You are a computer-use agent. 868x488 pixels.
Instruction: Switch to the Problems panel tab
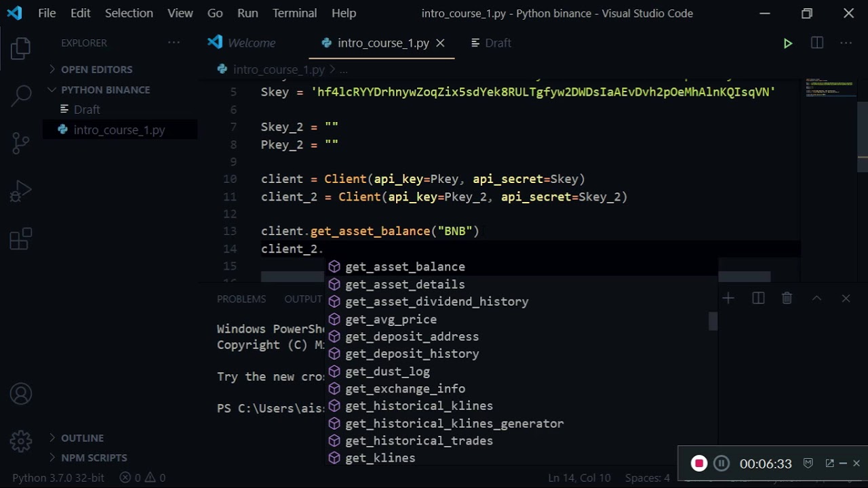(241, 299)
